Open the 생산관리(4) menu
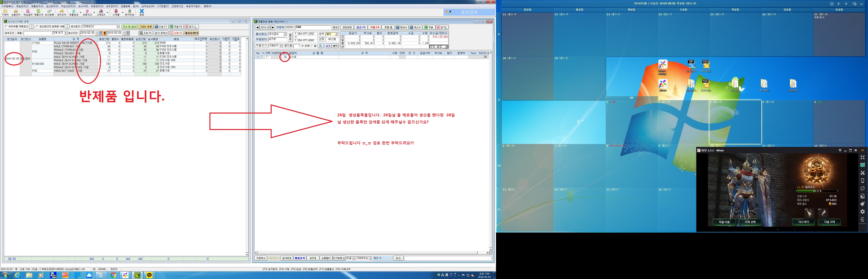Image resolution: width=868 pixels, height=279 pixels. click(52, 6)
